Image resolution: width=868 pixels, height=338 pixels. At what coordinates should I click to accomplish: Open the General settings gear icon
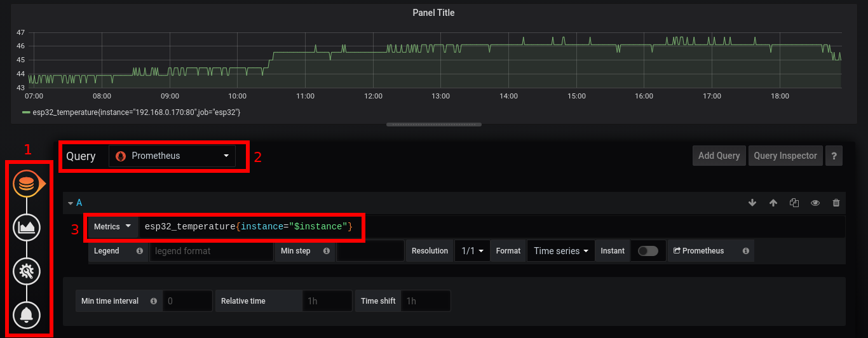[26, 271]
